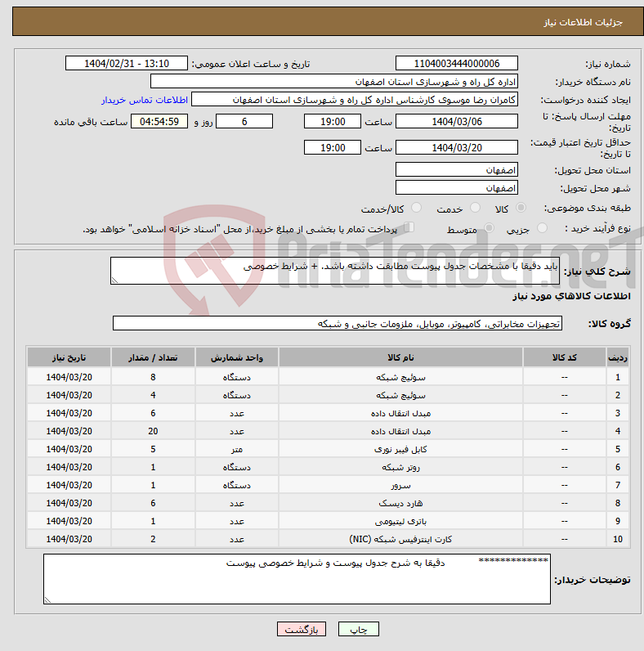Screen dimensions: 644x651
Task: Click the goods group field تجهیزات مخابراتی
Action: tap(338, 323)
